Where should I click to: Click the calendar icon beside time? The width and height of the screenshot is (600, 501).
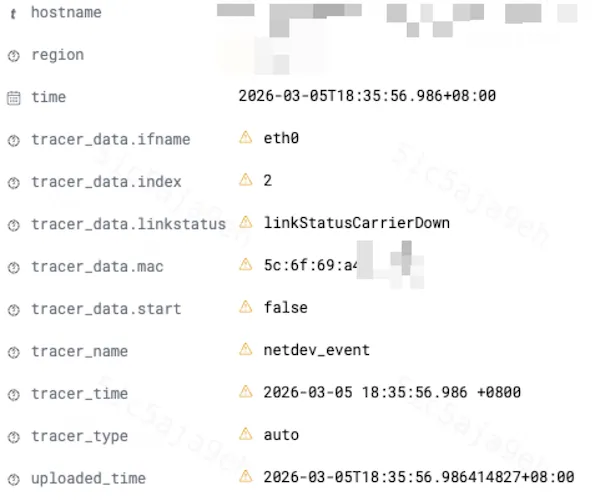14,98
